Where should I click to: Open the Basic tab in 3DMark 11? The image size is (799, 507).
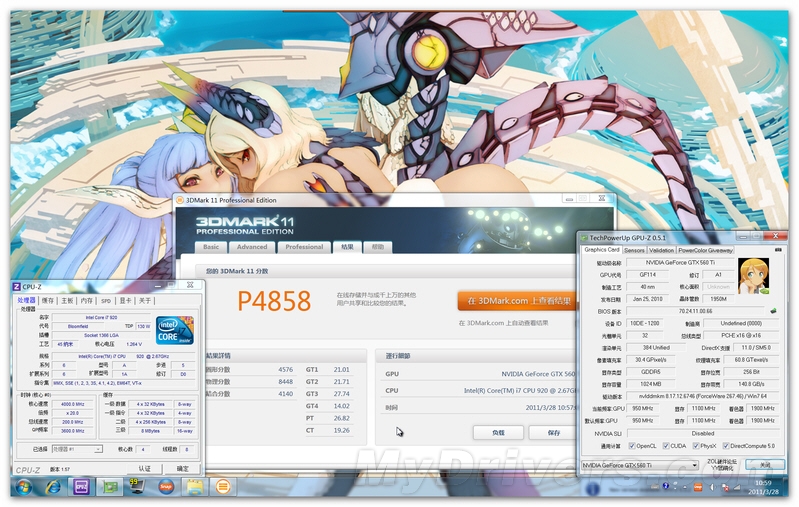[211, 247]
